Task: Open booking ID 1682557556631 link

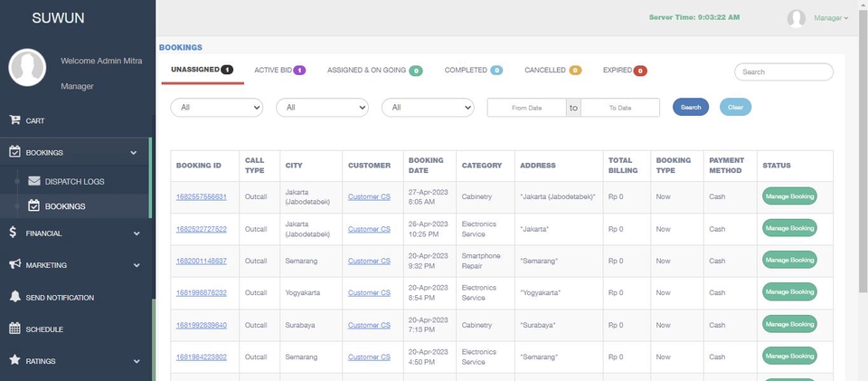Action: click(x=202, y=196)
